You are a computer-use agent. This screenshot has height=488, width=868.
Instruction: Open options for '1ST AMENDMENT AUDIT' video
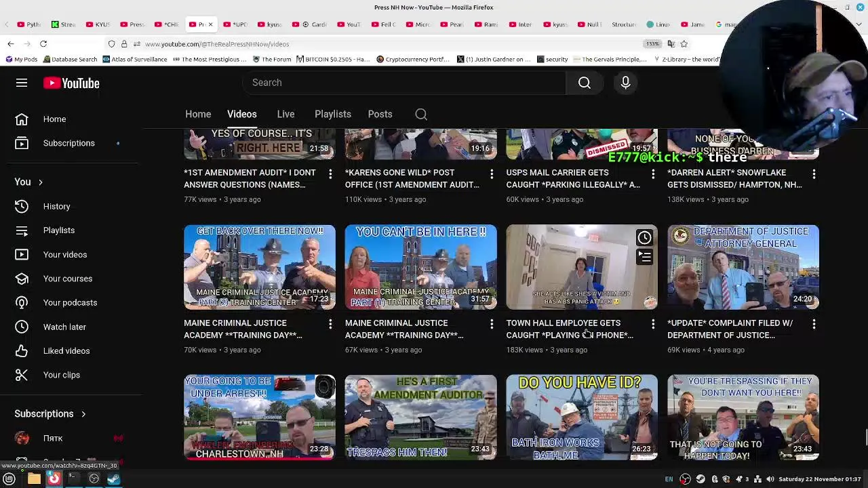[330, 174]
